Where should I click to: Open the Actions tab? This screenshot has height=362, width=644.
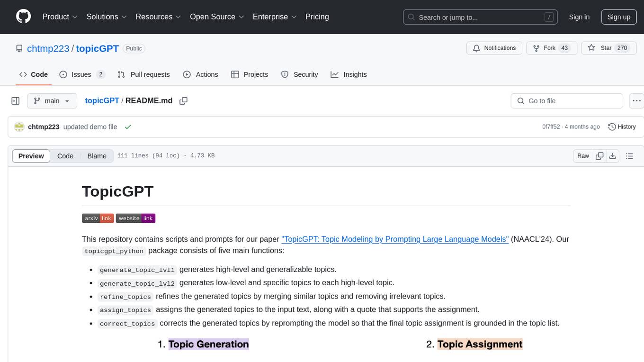pos(200,74)
